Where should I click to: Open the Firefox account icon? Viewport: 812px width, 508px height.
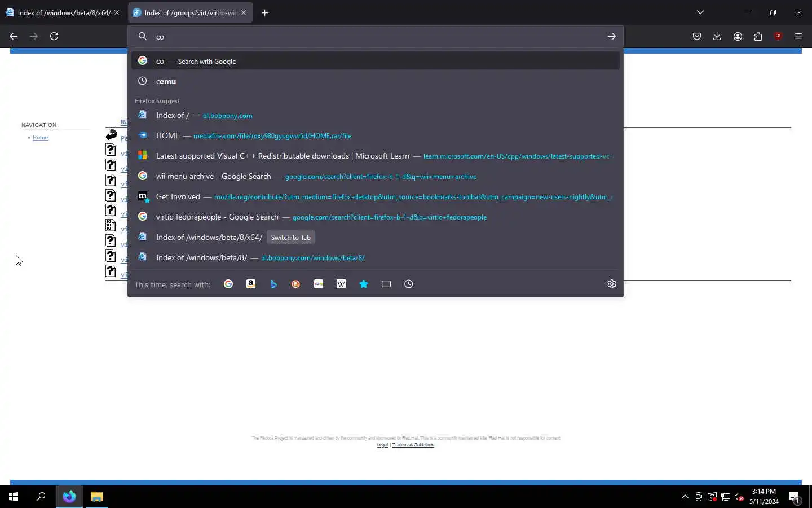(738, 36)
